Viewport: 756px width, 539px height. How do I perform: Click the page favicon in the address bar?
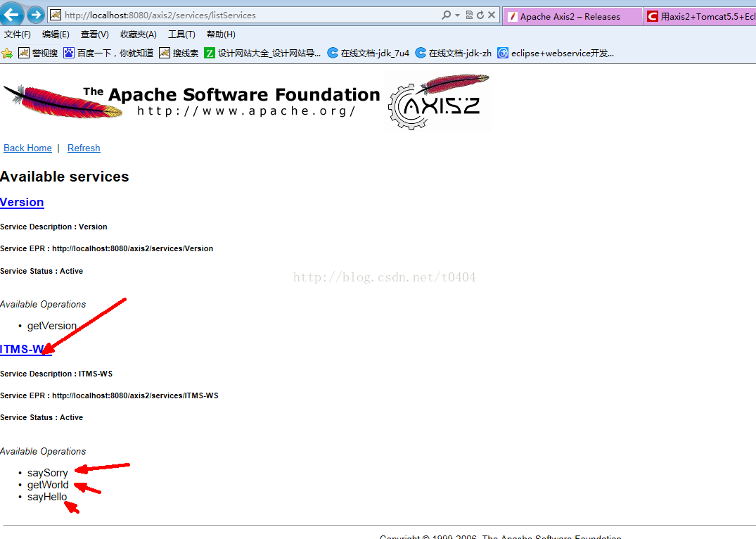(x=56, y=15)
